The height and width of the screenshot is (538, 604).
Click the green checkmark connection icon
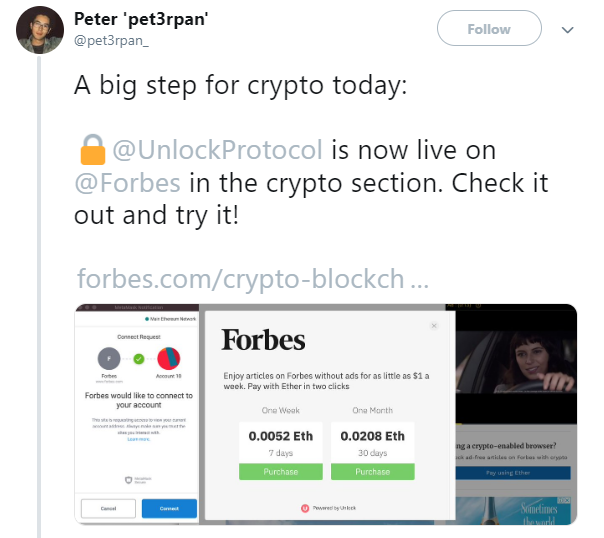pos(140,357)
